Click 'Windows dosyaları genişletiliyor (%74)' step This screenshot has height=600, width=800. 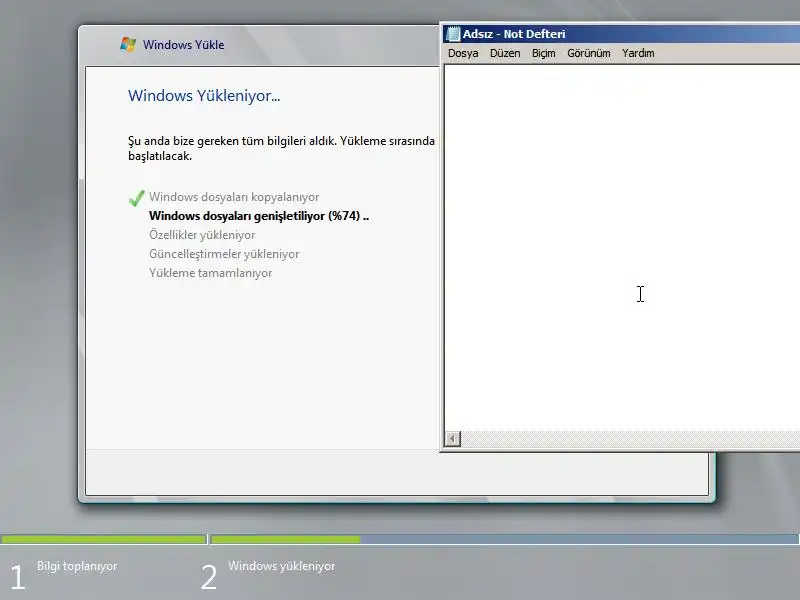[x=259, y=216]
